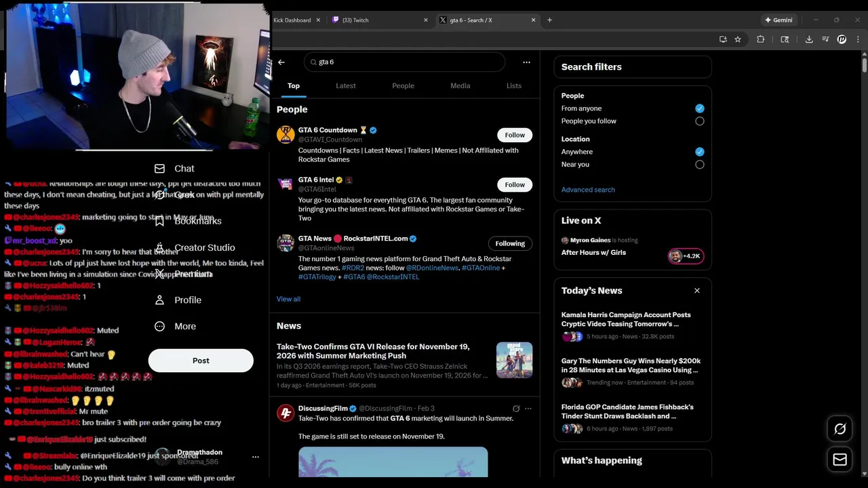Bookmark this page with the star icon

coord(738,39)
